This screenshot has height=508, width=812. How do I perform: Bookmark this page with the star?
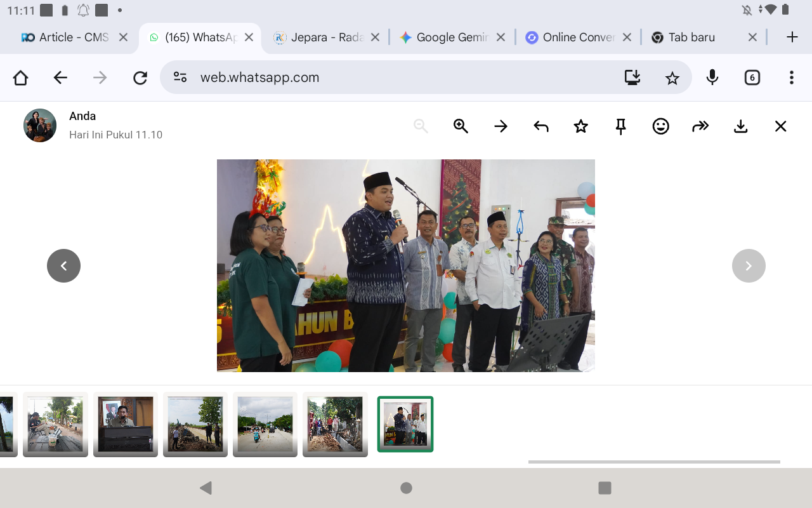tap(672, 77)
